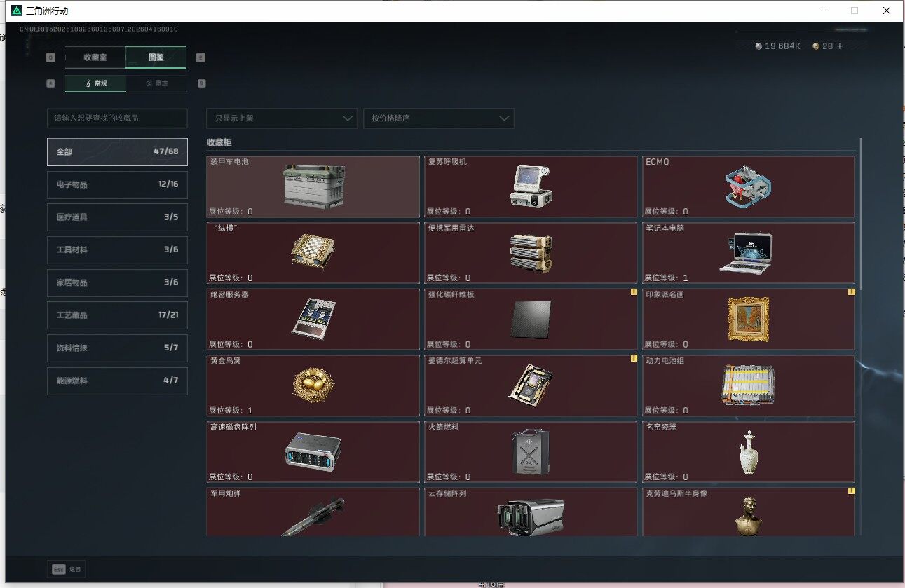The image size is (905, 588).
Task: Switch to the 收藏室 tab
Action: pyautogui.click(x=95, y=57)
